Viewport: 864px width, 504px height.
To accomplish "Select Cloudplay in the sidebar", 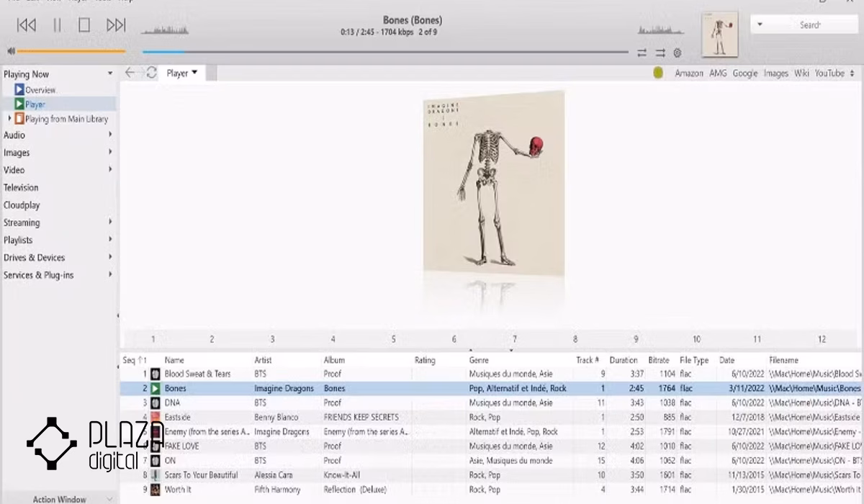I will click(22, 205).
